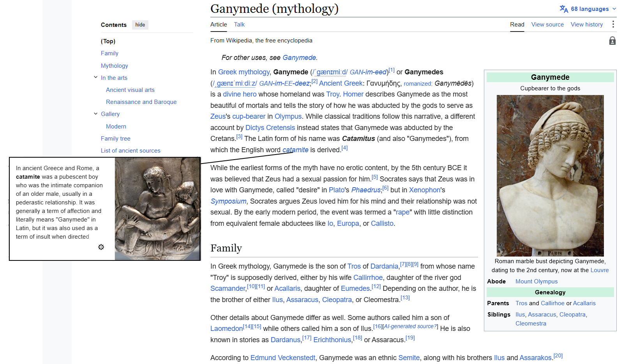Viewport: 623px width, 364px height.
Task: Open the Plato link
Action: 337,190
